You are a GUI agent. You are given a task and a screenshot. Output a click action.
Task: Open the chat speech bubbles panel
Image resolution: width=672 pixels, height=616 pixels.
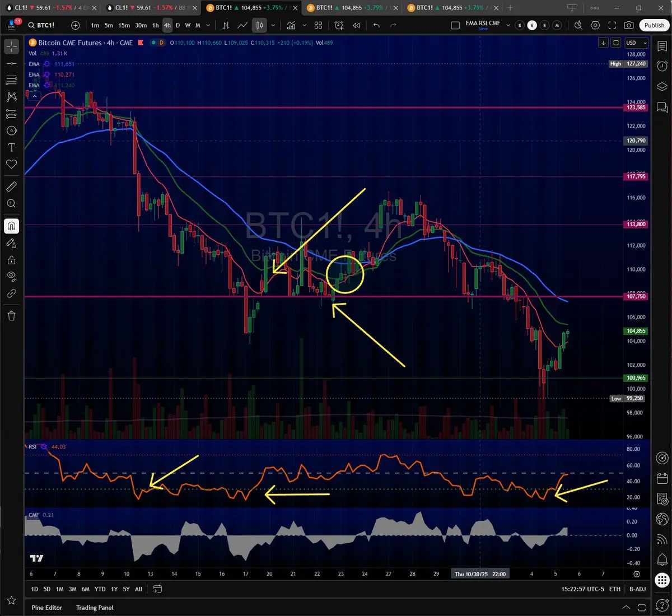click(x=662, y=106)
